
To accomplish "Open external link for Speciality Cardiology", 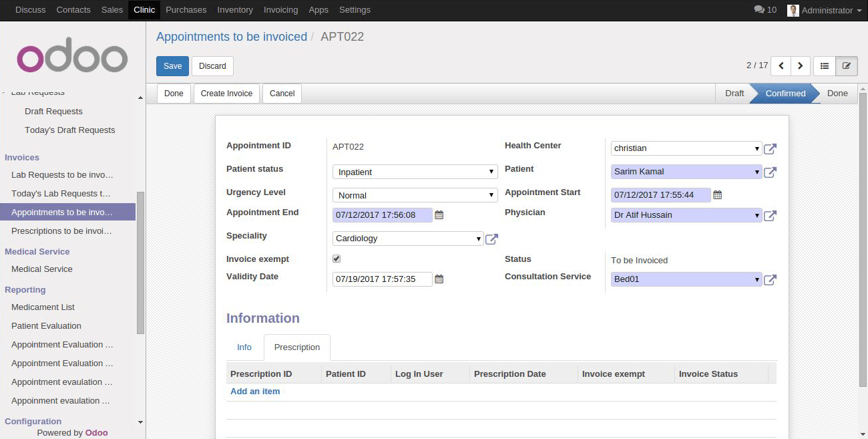I will (x=491, y=239).
